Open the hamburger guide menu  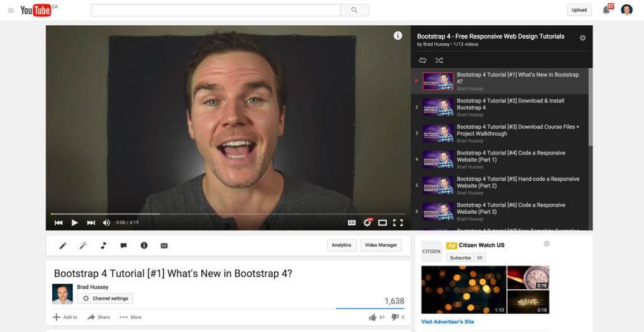pos(11,10)
